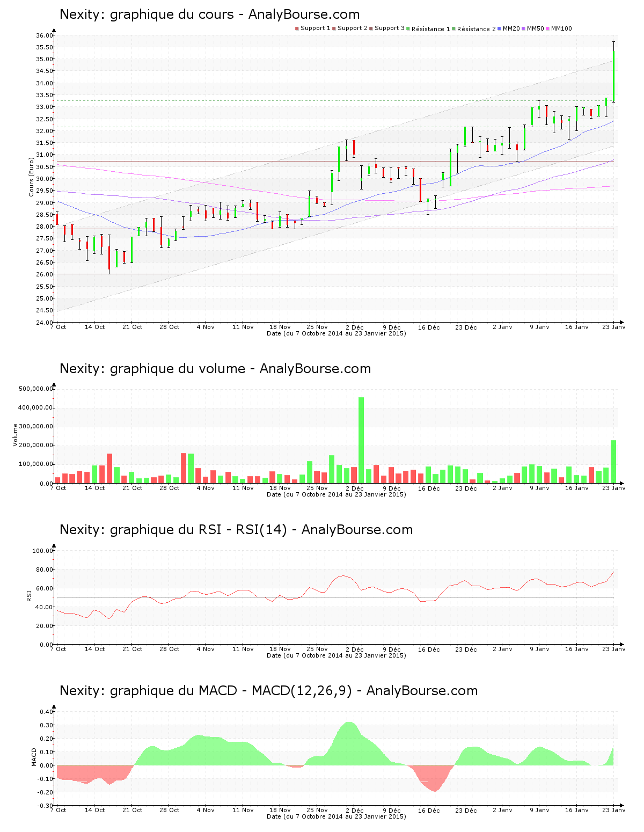
Task: Click the 33.50 price axis value
Action: [45, 95]
